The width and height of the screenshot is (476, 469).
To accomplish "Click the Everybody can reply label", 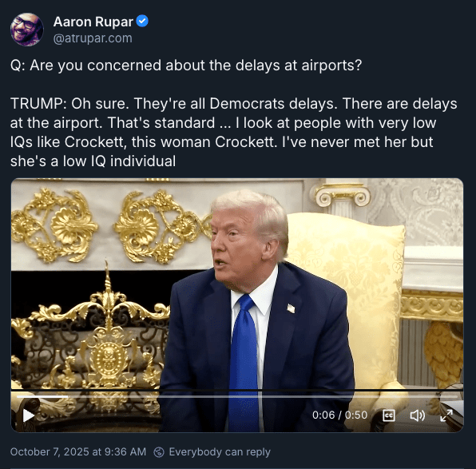I will tap(220, 452).
